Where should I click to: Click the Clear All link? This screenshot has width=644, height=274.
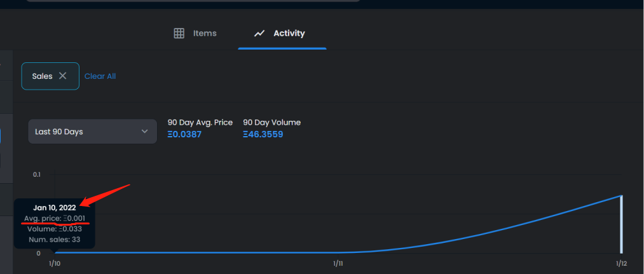tap(100, 76)
